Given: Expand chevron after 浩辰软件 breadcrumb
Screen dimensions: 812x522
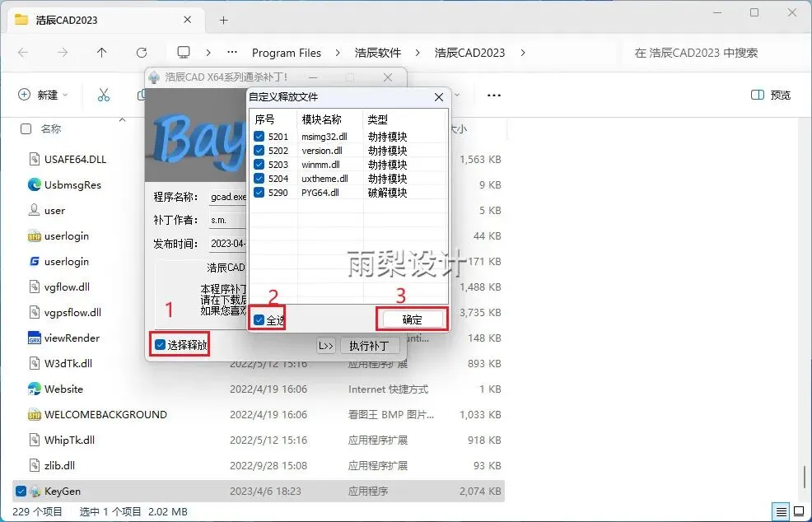Looking at the screenshot, I should (x=418, y=53).
